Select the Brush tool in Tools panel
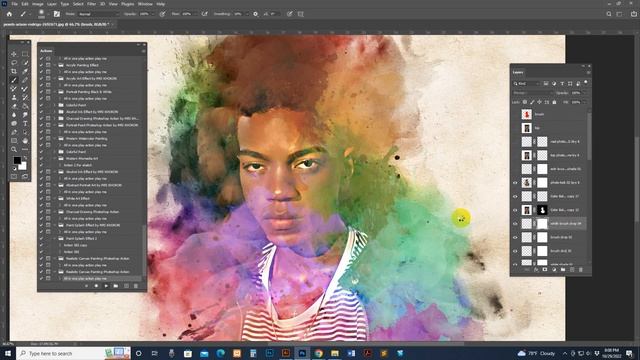 click(x=14, y=80)
